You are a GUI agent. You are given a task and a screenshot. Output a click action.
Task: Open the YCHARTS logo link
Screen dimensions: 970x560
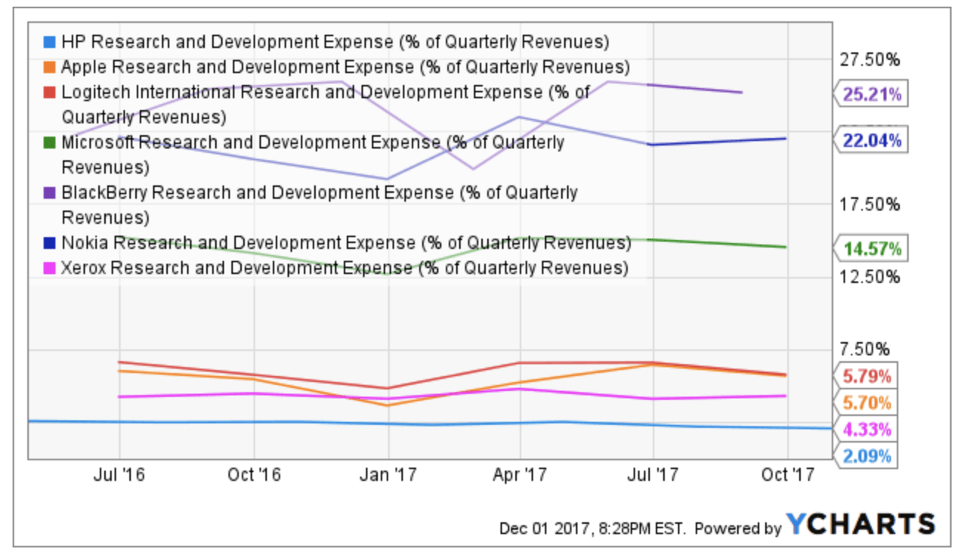click(860, 524)
